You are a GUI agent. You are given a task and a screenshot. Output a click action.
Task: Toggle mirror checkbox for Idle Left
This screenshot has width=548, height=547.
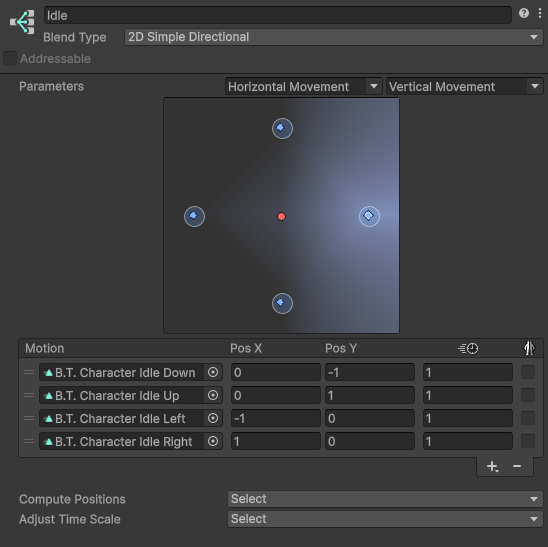(528, 418)
